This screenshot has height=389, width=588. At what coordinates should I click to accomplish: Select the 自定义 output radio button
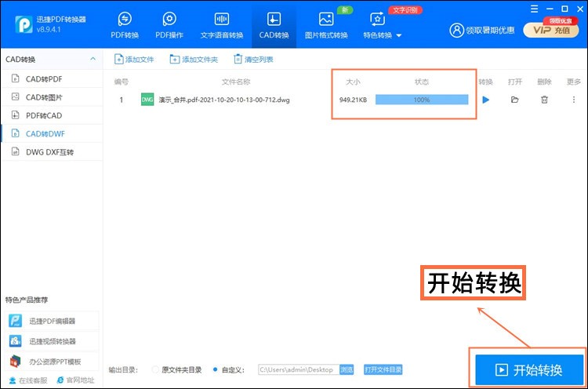pyautogui.click(x=216, y=369)
